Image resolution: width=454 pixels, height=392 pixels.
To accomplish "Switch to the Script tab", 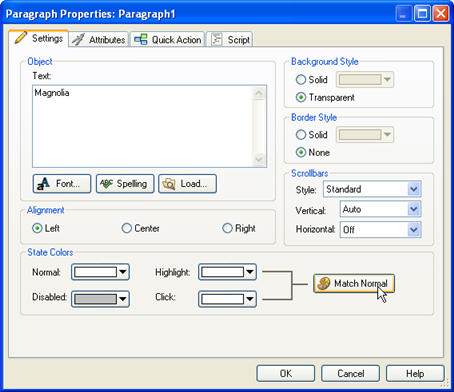I will point(230,40).
